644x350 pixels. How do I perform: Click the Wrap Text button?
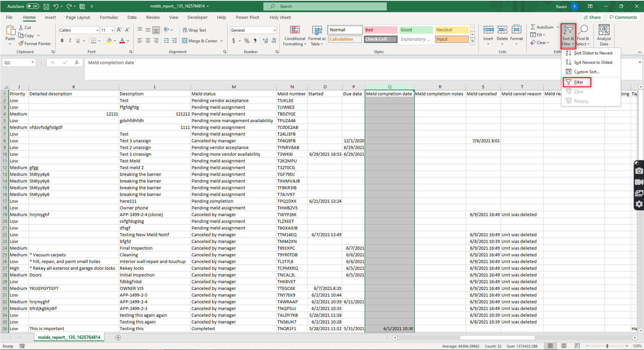coord(194,30)
